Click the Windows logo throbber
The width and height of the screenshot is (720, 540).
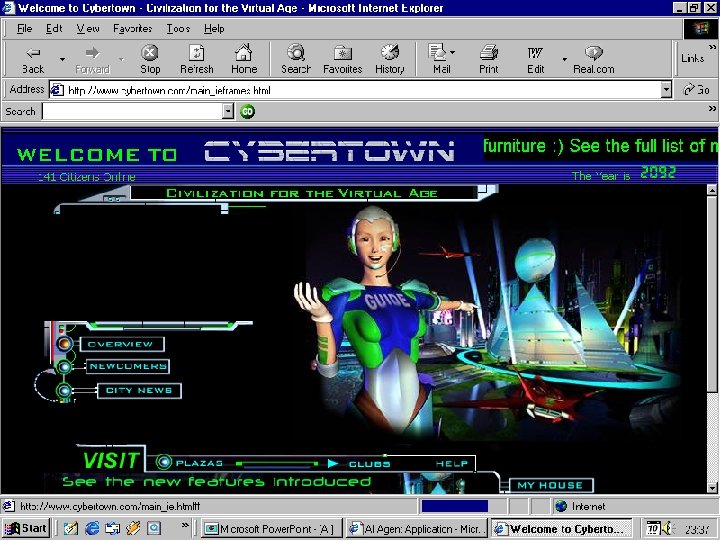click(700, 28)
